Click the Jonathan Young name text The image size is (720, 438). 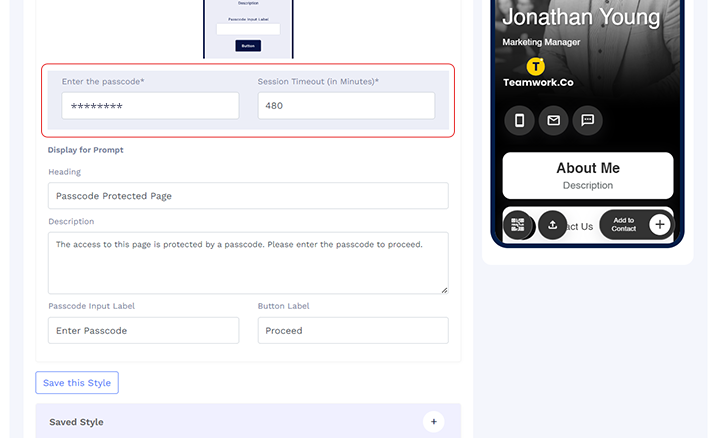point(581,17)
